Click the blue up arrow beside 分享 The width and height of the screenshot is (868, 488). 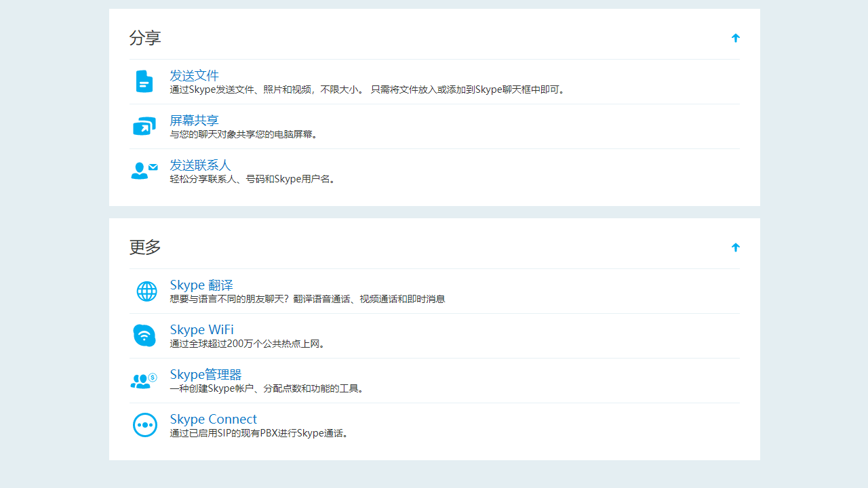(x=735, y=38)
